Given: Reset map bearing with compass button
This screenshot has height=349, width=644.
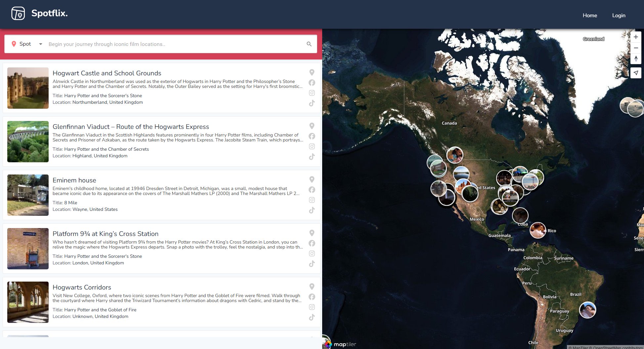Looking at the screenshot, I should tap(636, 59).
